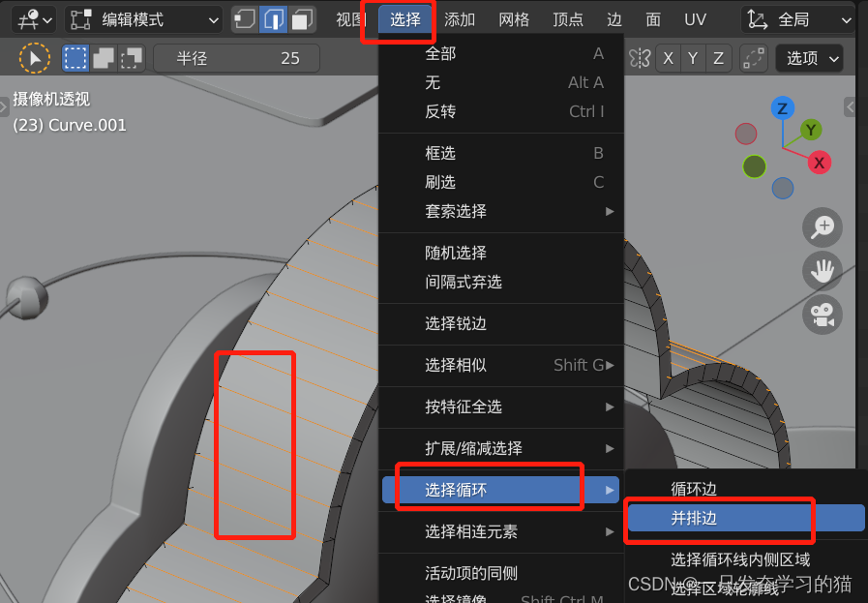Click the camera view icon in viewport gizmos
The height and width of the screenshot is (603, 868).
coord(822,315)
